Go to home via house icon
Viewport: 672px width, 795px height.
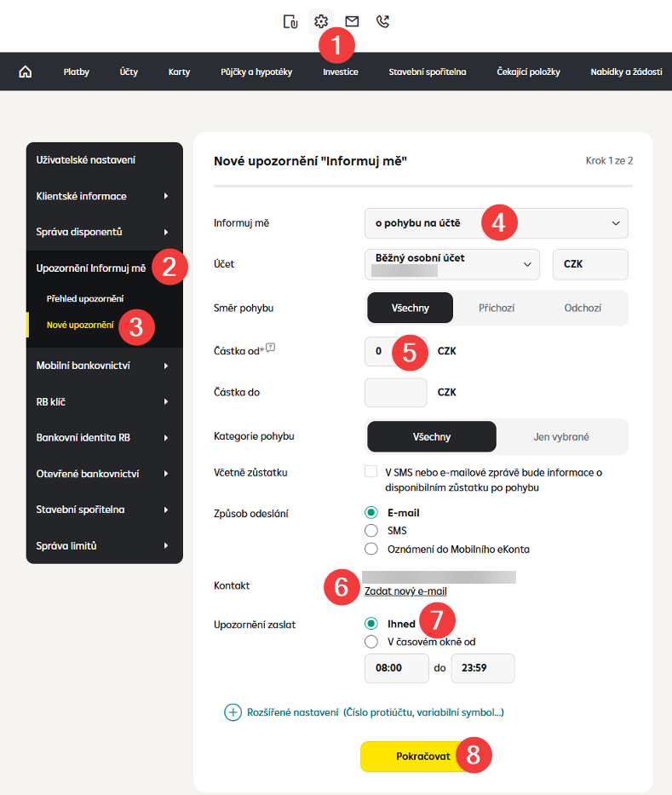pyautogui.click(x=25, y=72)
